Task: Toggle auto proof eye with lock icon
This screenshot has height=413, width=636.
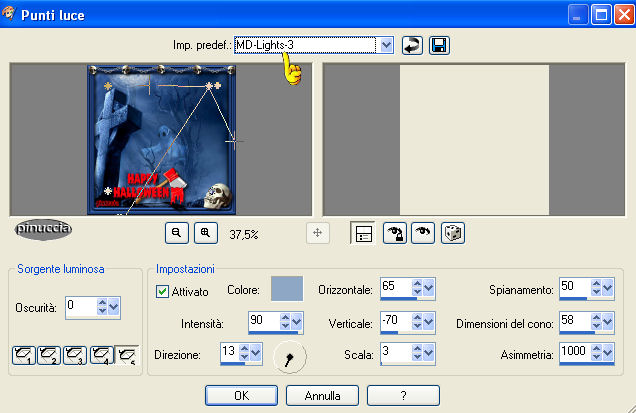Action: coord(395,233)
